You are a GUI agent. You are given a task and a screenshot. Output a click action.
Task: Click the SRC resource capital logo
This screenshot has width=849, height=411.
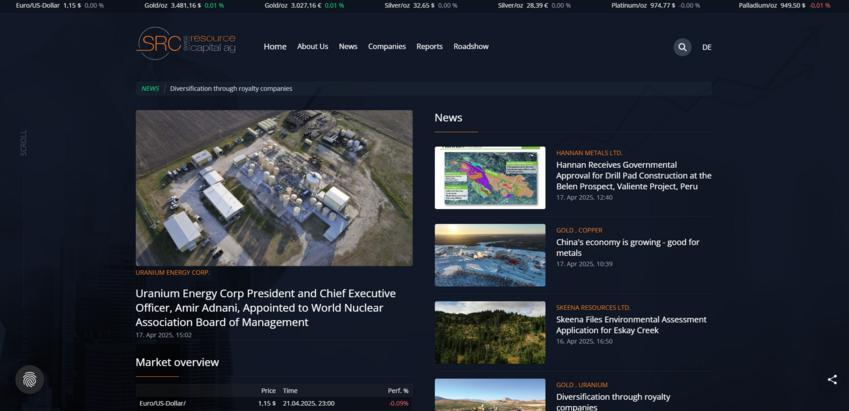pos(186,43)
